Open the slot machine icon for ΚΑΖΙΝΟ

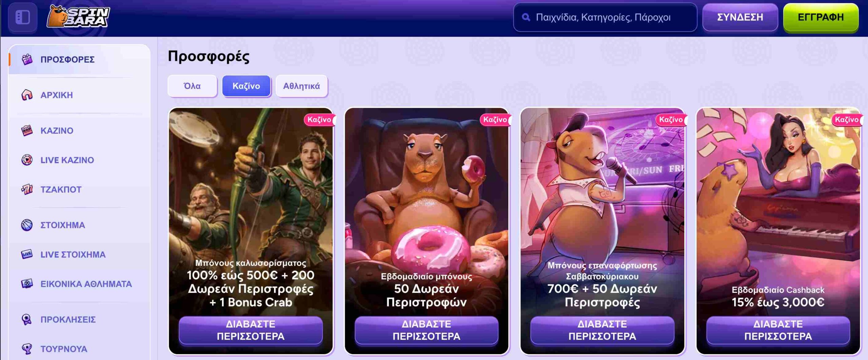[x=27, y=130]
